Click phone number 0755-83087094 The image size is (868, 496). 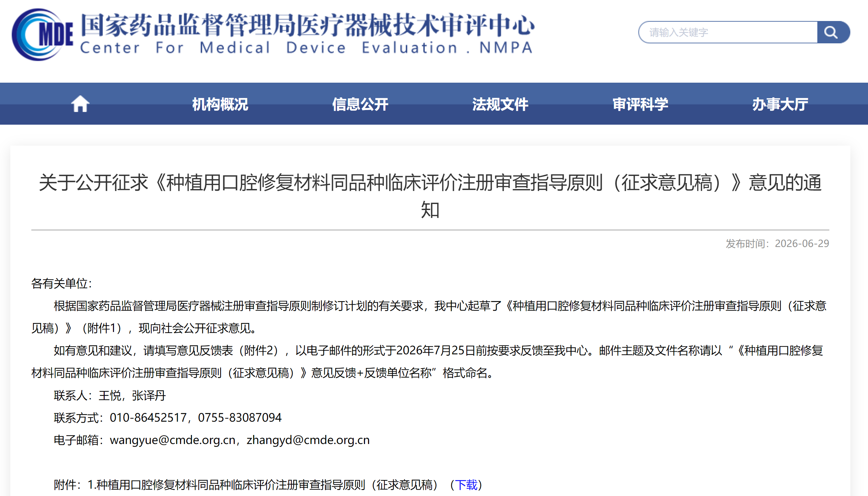click(x=240, y=418)
